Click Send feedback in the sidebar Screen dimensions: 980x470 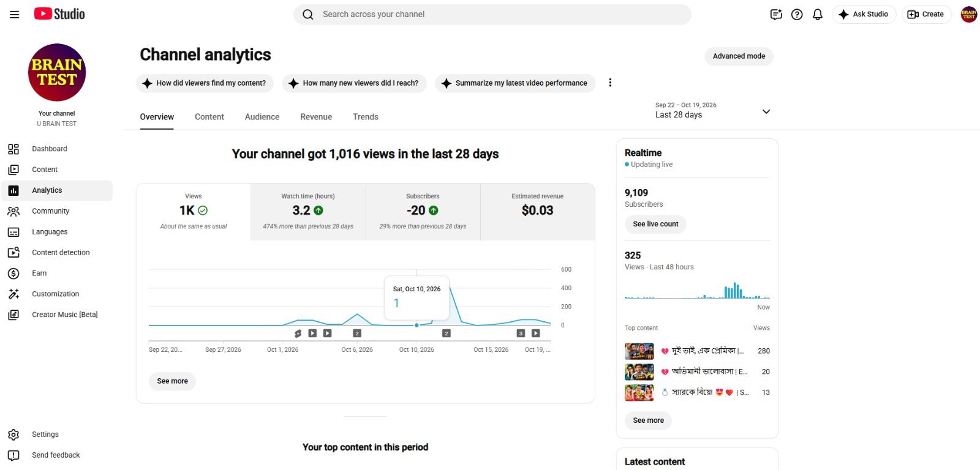[x=57, y=455]
